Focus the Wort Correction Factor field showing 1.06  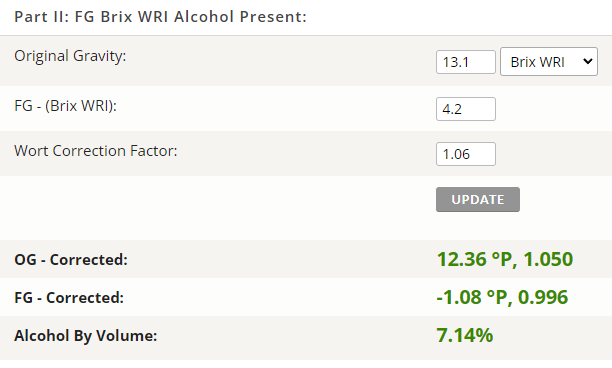[466, 154]
